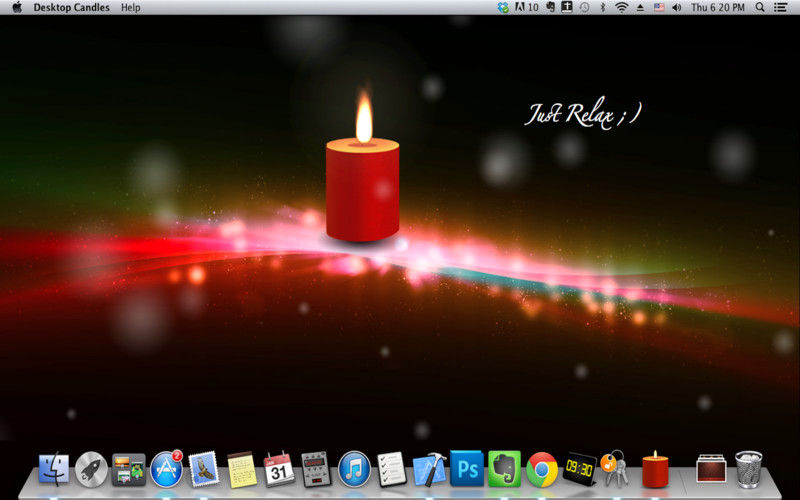Click the red candle on the desktop
The image size is (800, 500).
click(x=363, y=189)
